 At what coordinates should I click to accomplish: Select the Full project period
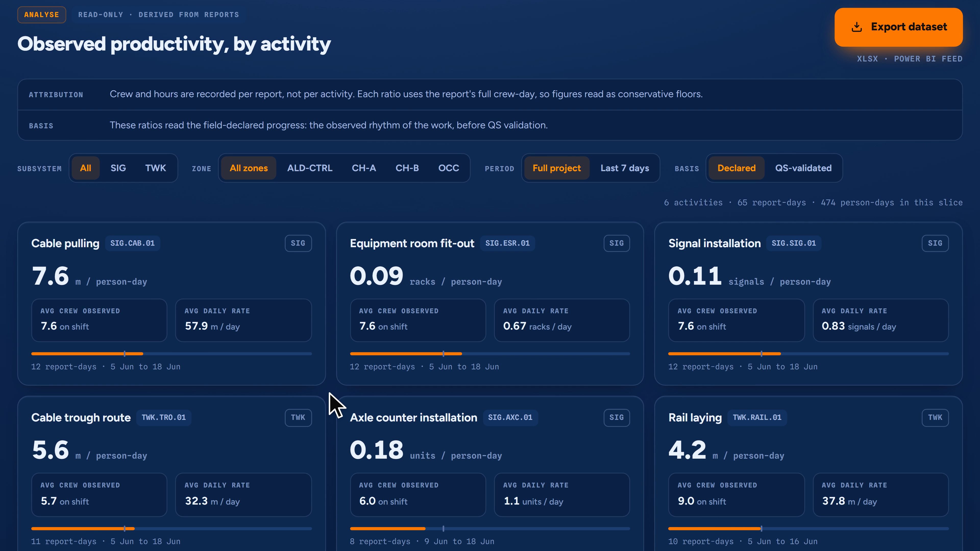point(557,168)
